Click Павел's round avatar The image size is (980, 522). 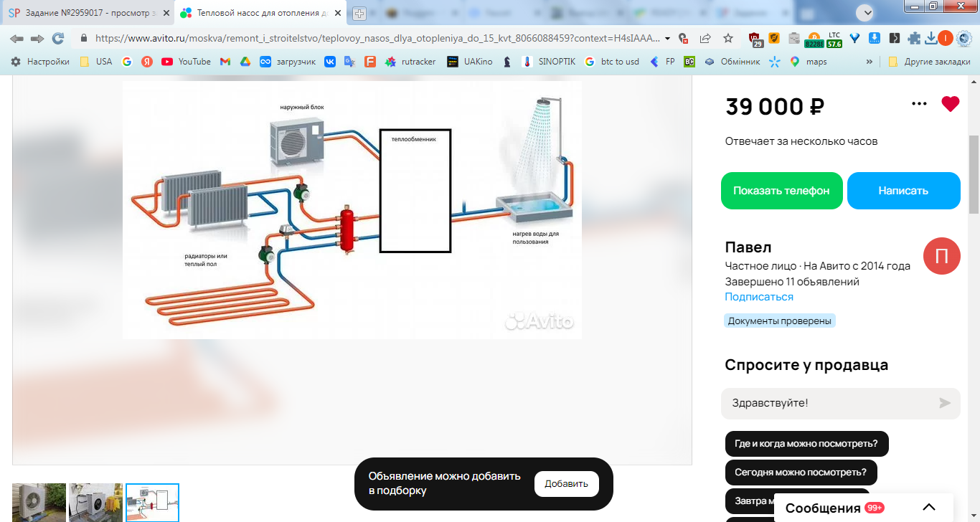tap(941, 256)
